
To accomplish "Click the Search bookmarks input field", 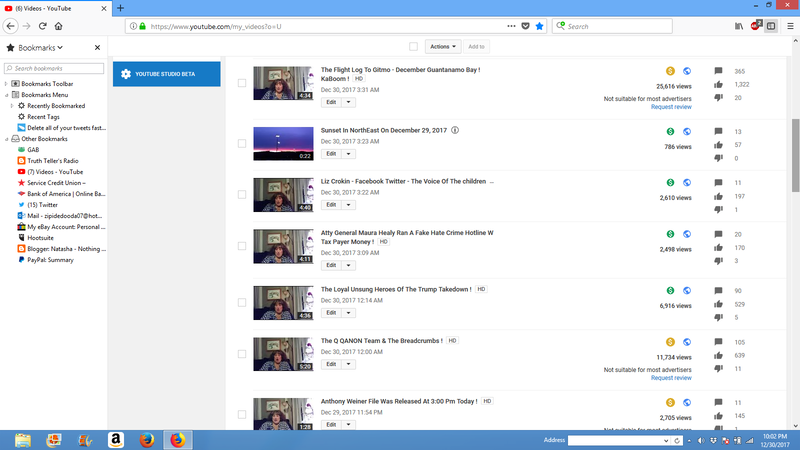I will point(56,68).
